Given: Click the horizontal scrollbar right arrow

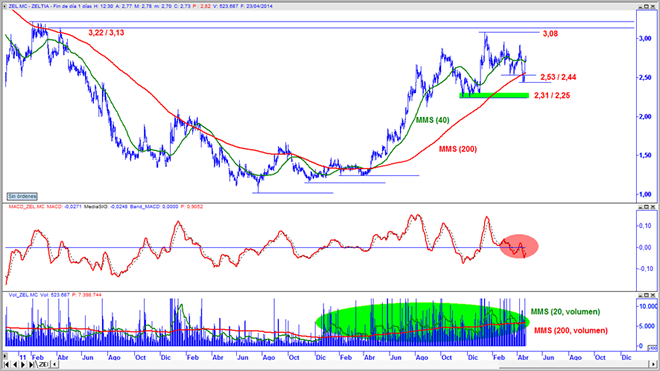Looking at the screenshot, I should pyautogui.click(x=653, y=365).
